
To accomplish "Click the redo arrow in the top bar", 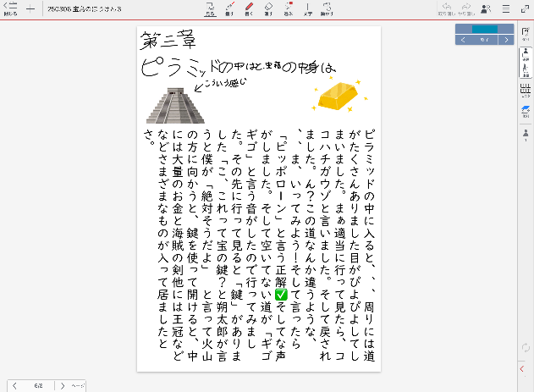I will coord(467,8).
